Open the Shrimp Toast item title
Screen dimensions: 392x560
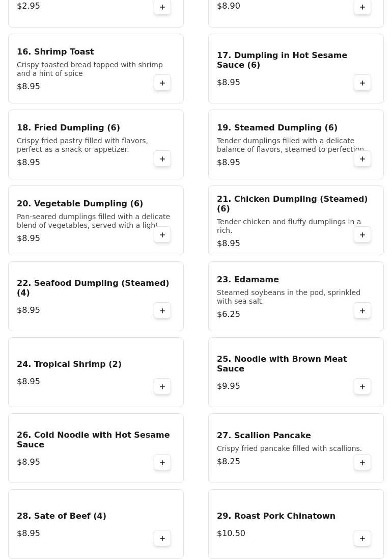point(55,52)
